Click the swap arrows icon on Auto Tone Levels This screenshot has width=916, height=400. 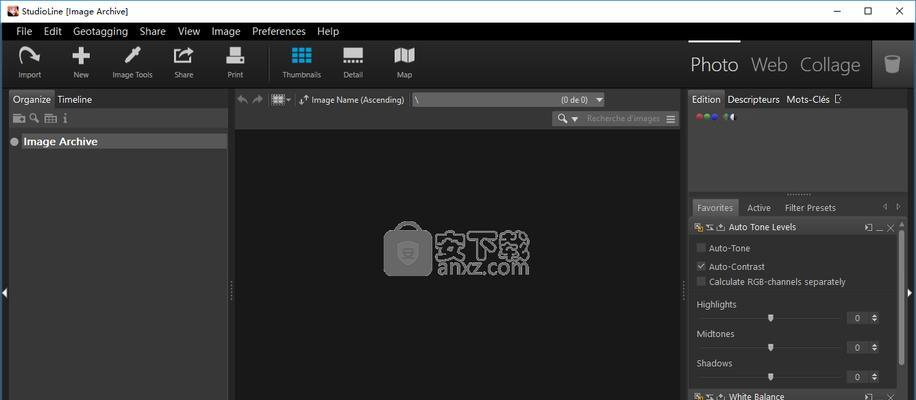(x=709, y=228)
